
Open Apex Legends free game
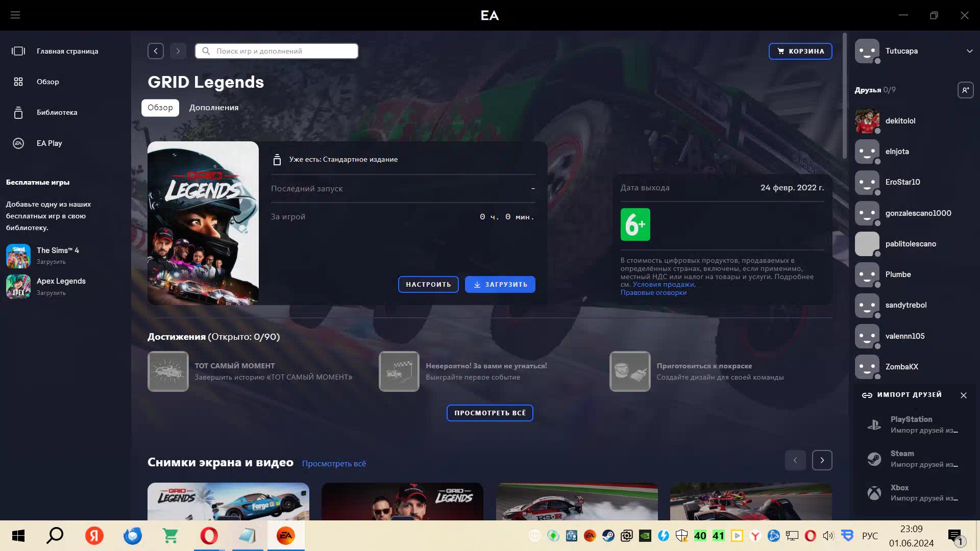46,287
